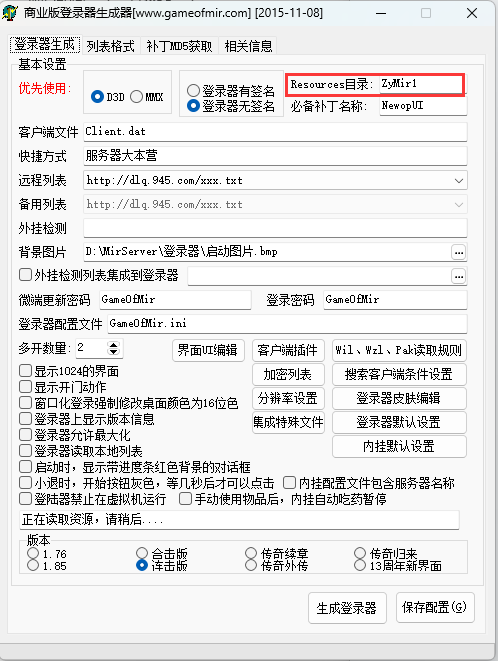
Task: Click the 微端更新密码 input field
Action: pos(175,300)
